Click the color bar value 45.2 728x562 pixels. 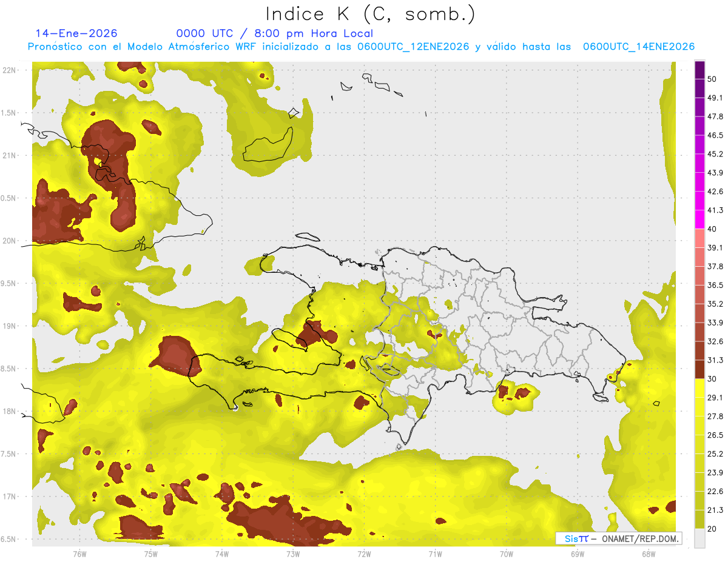(715, 154)
